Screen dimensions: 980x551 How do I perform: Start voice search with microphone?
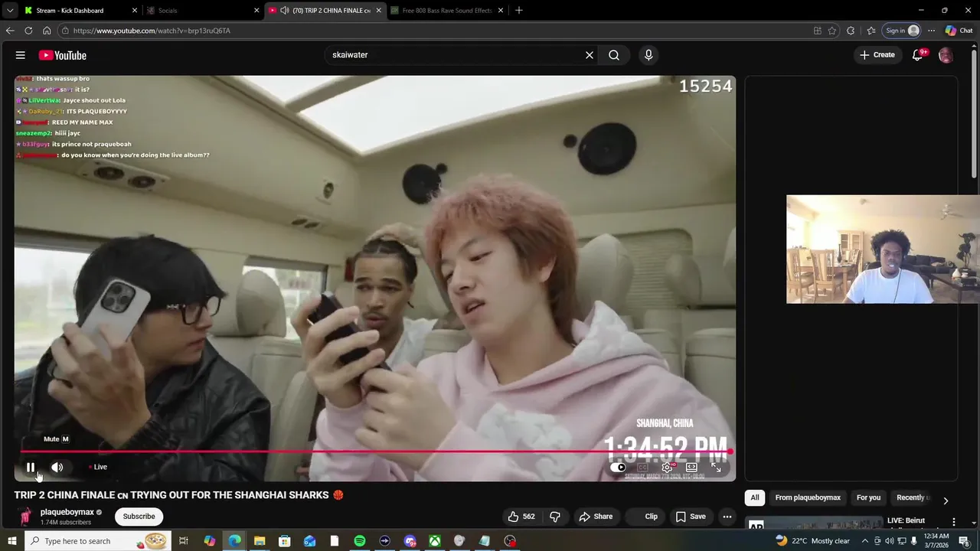[648, 55]
